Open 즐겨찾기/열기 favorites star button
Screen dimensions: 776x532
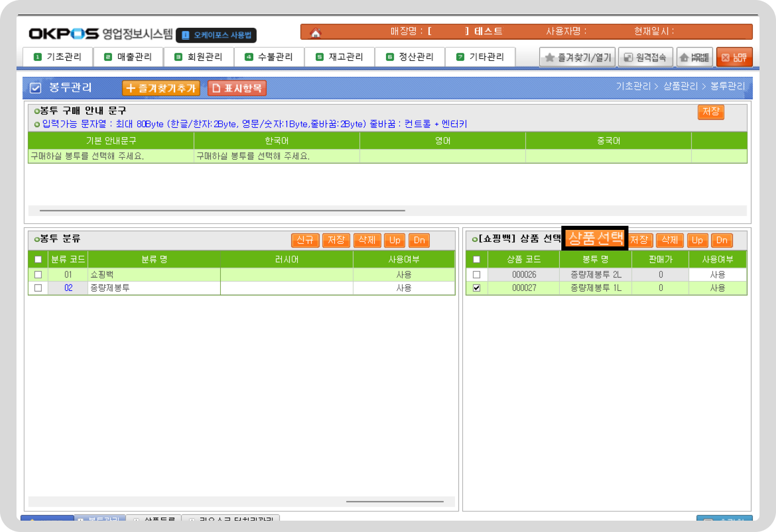(577, 57)
